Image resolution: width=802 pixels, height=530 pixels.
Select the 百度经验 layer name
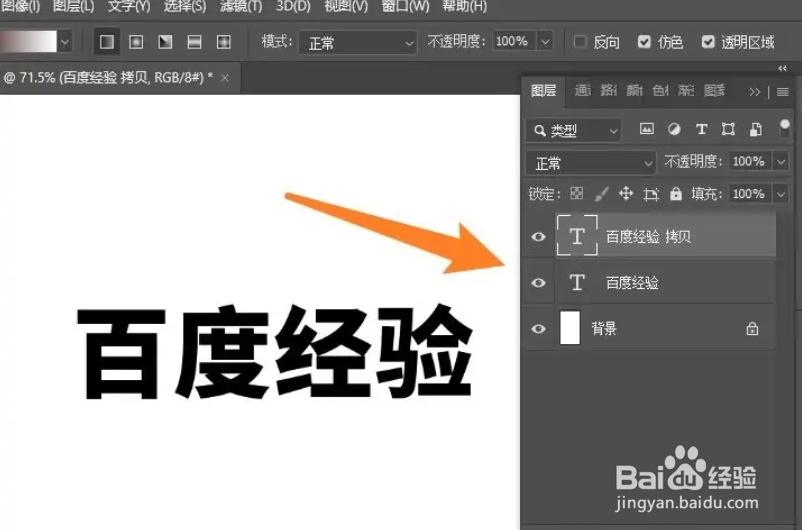tap(632, 283)
